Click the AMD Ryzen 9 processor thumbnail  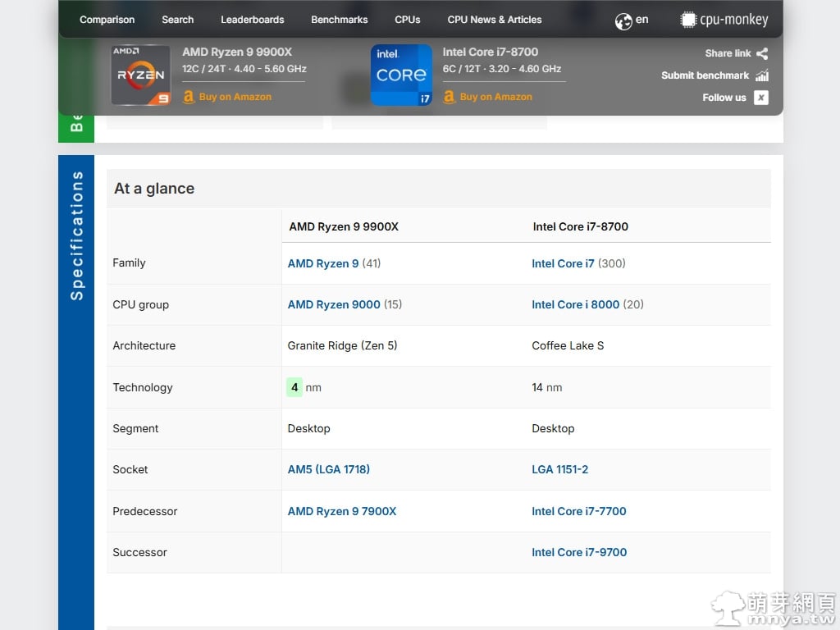pyautogui.click(x=140, y=75)
